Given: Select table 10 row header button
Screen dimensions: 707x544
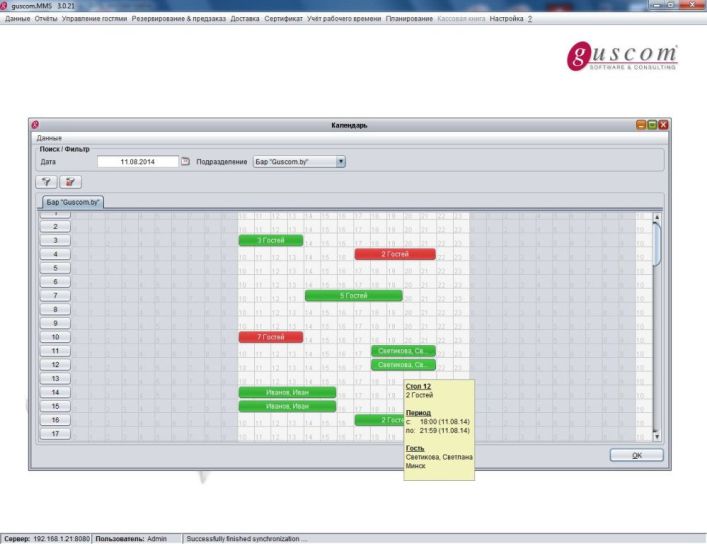Looking at the screenshot, I should (54, 338).
